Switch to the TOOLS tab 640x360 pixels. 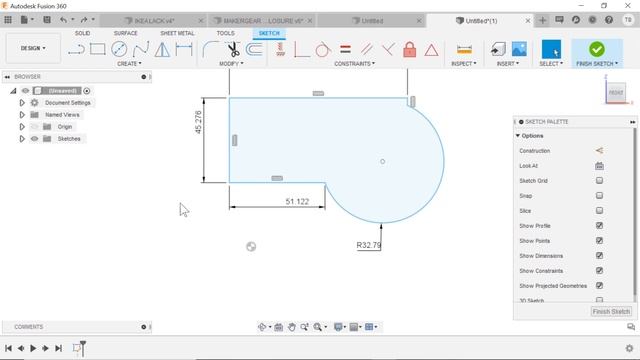point(225,33)
